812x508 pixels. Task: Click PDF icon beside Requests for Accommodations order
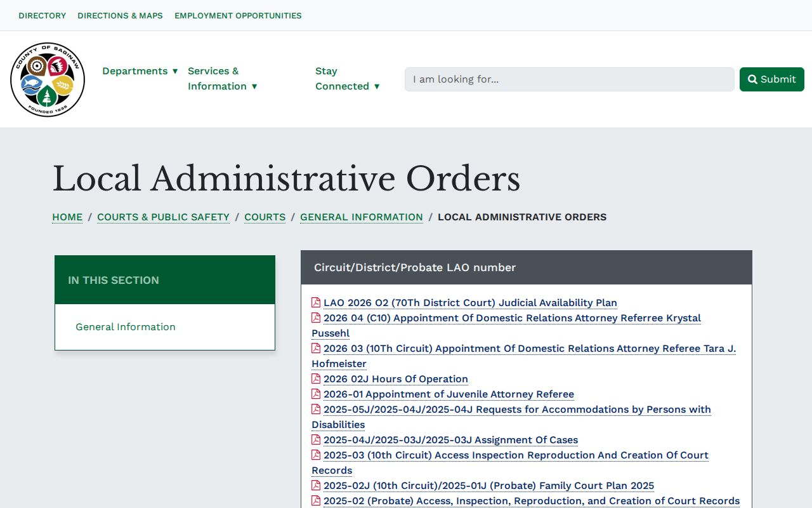pos(316,409)
